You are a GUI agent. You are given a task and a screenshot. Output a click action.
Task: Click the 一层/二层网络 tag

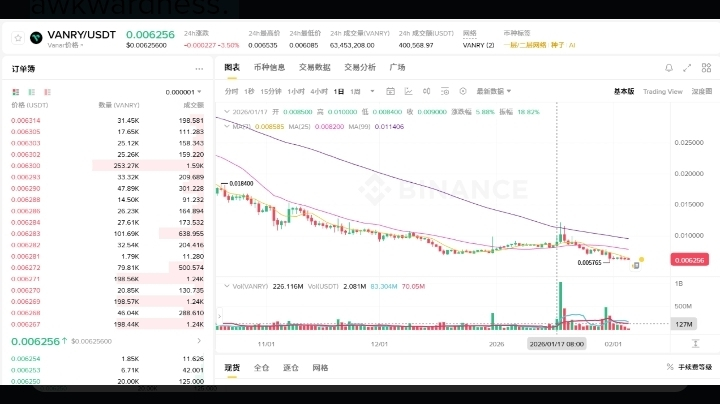[525, 45]
